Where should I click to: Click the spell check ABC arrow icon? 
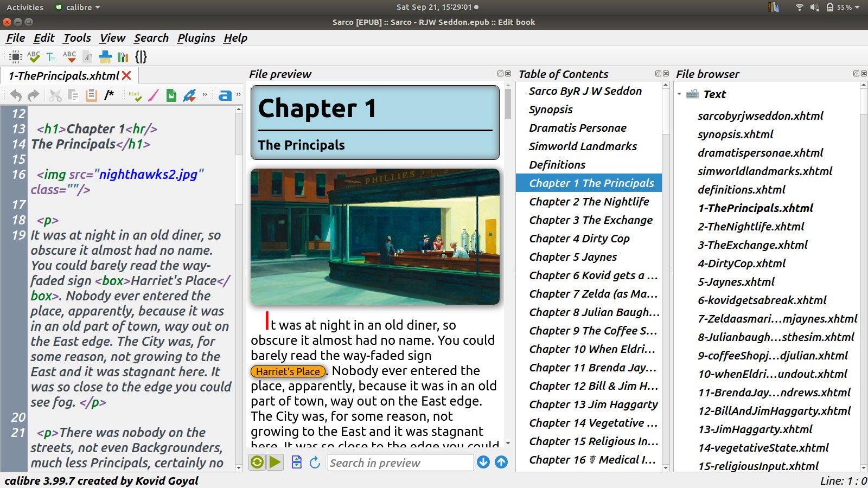tap(69, 57)
